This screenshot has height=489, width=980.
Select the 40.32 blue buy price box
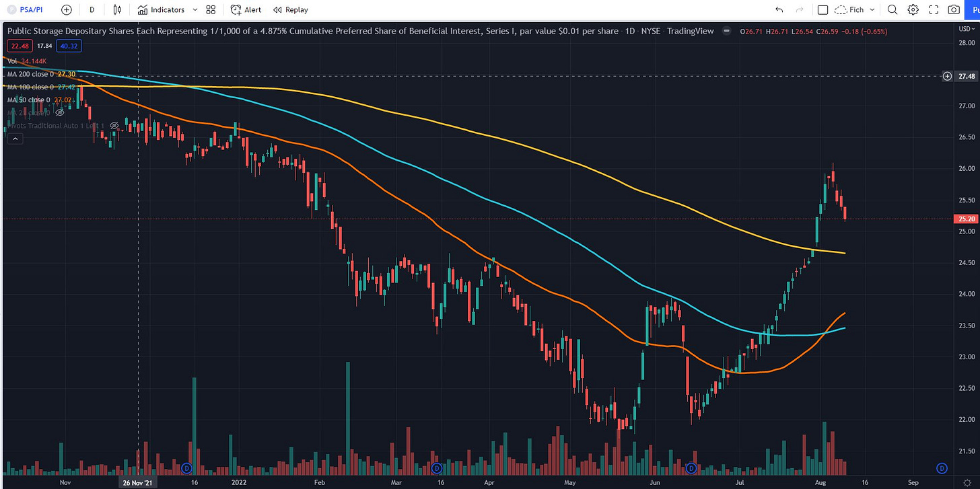70,46
